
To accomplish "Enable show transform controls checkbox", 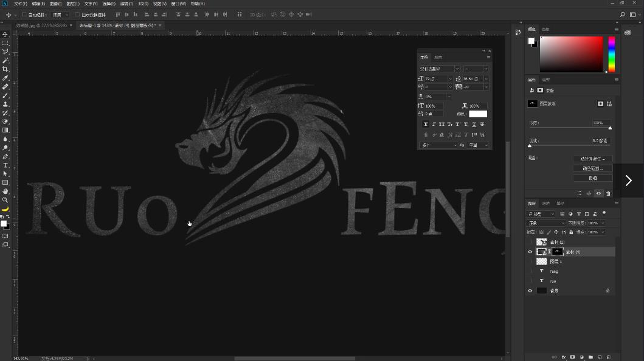I will click(x=77, y=15).
